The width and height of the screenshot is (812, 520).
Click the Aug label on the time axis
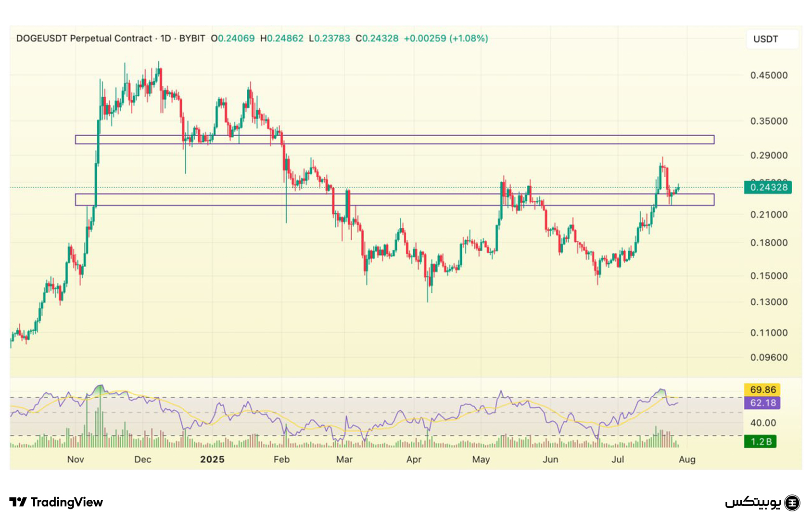[687, 459]
